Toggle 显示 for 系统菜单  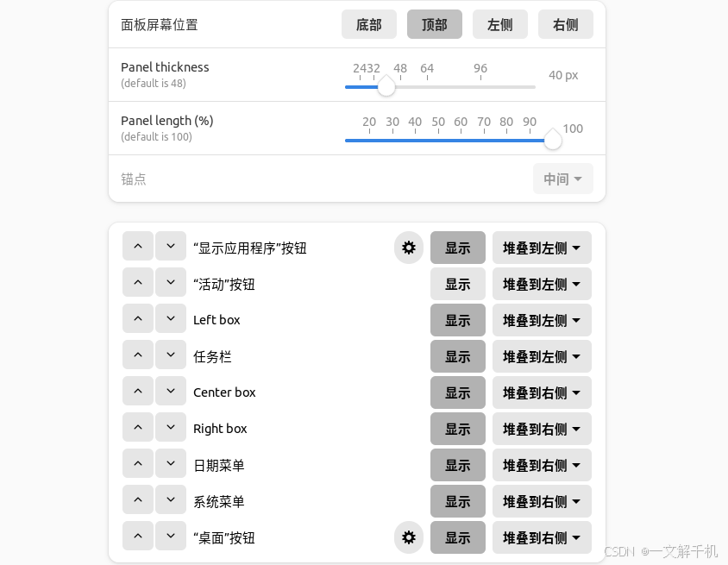click(x=457, y=500)
